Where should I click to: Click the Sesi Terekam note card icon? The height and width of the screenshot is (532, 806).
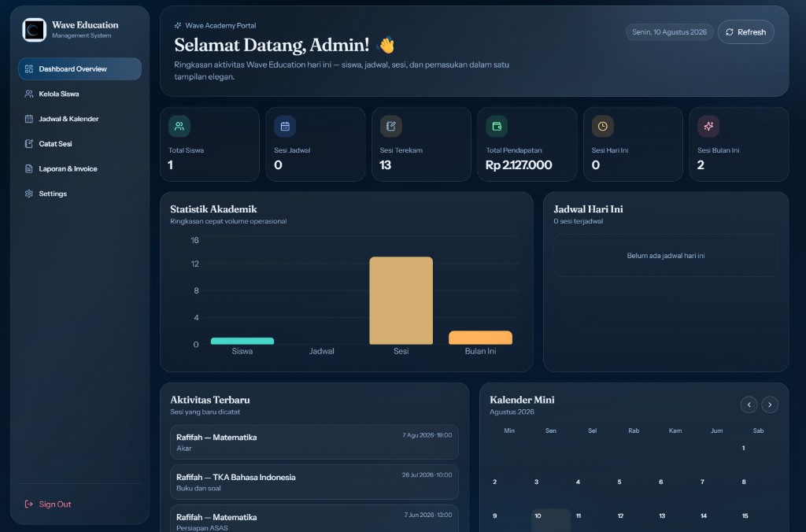(x=390, y=126)
